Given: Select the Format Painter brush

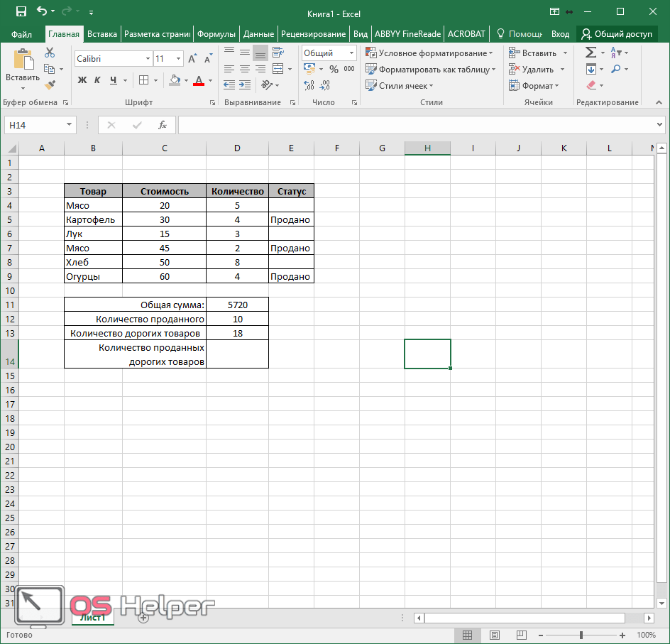Looking at the screenshot, I should (50, 84).
